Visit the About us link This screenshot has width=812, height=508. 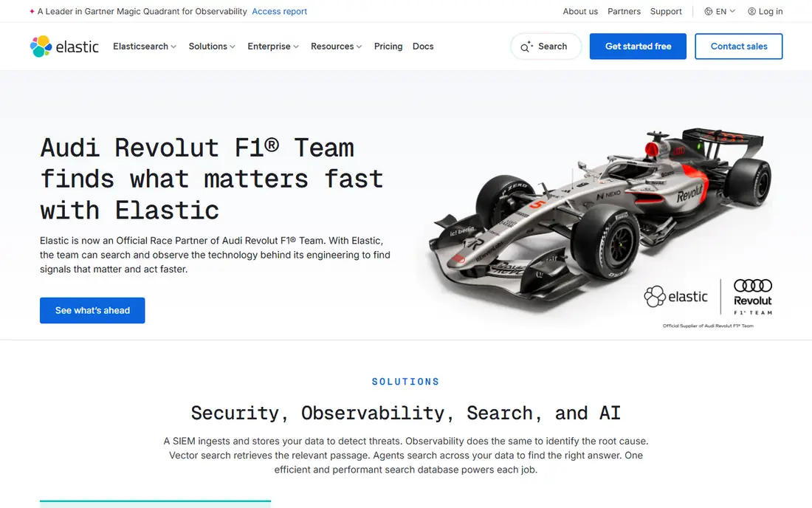(580, 11)
